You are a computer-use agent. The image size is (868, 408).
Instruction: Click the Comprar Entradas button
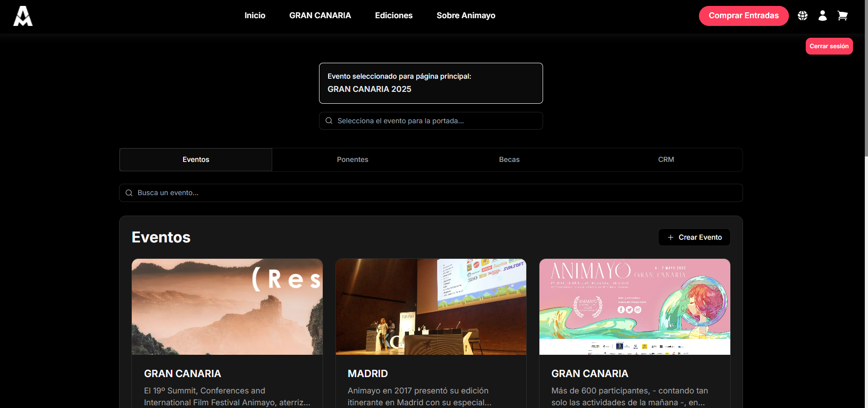pyautogui.click(x=744, y=16)
